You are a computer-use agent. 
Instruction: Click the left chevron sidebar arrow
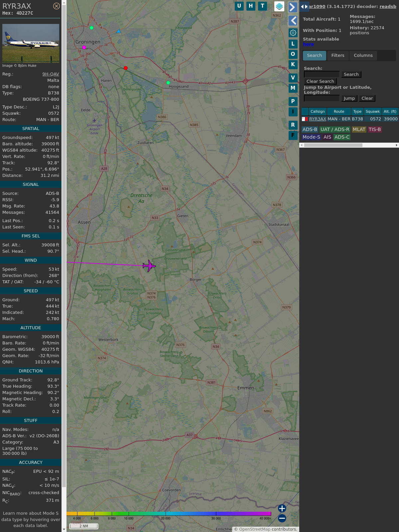click(293, 21)
